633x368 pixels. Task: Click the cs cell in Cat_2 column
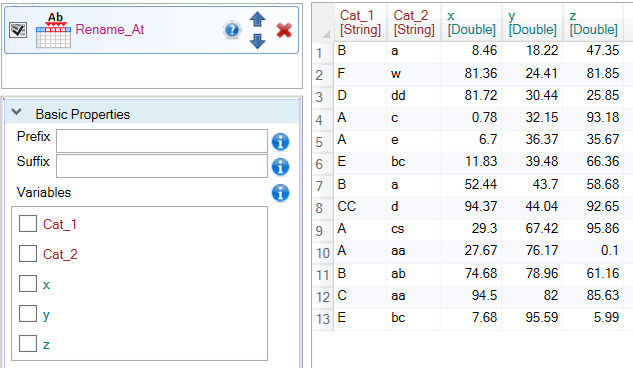[x=414, y=229]
